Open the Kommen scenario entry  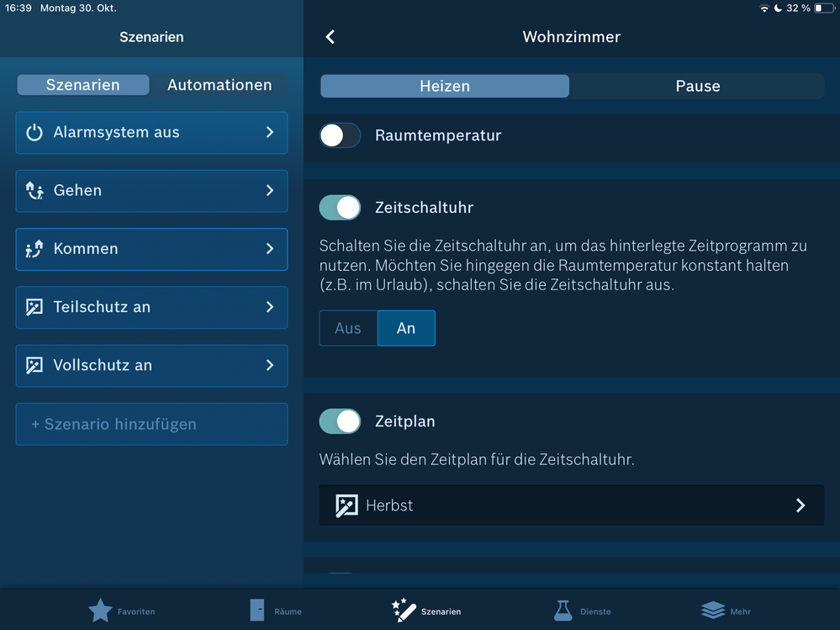click(151, 249)
